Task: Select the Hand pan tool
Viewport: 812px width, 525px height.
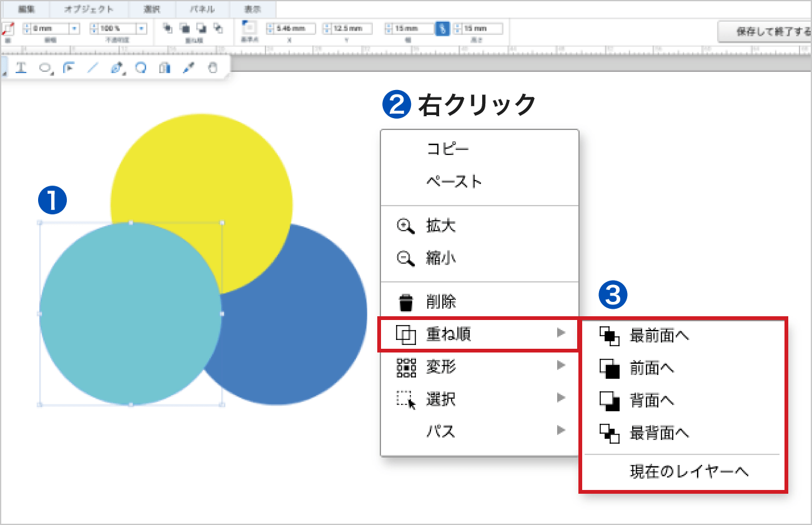Action: [x=213, y=67]
